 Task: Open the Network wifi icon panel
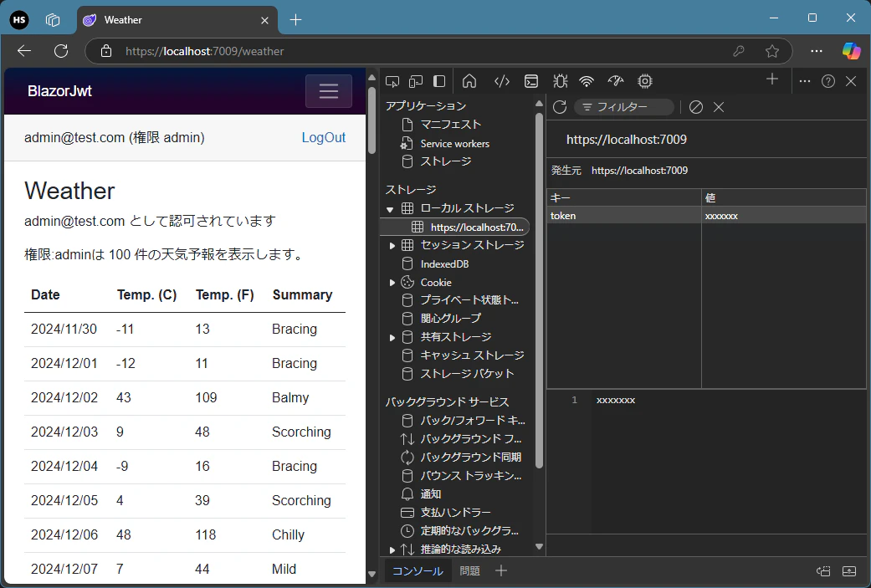coord(587,82)
